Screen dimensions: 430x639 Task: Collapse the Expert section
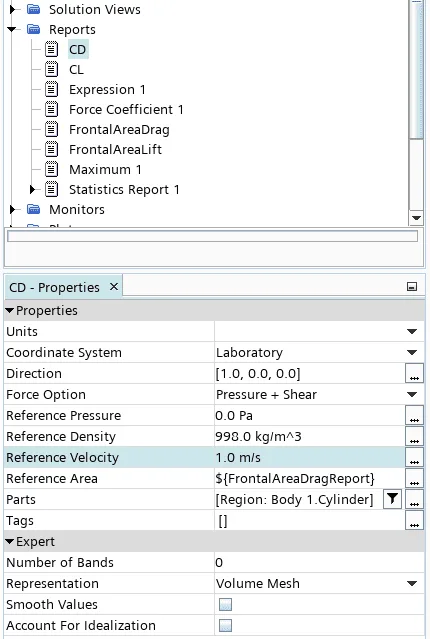click(x=10, y=542)
